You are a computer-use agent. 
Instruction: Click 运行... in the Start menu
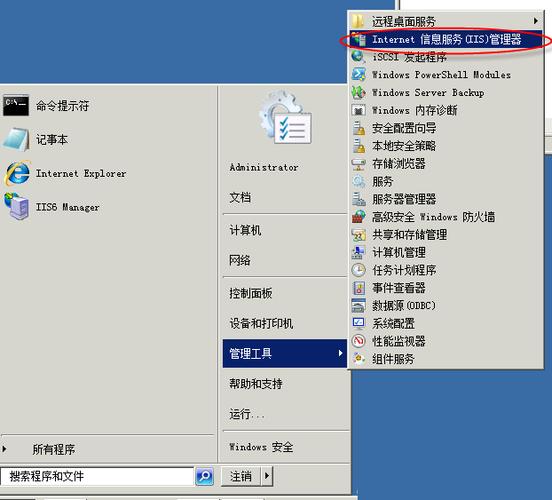247,414
